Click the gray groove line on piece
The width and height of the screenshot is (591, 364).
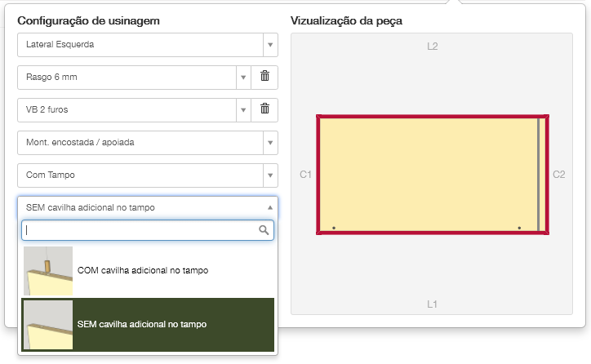(x=538, y=175)
